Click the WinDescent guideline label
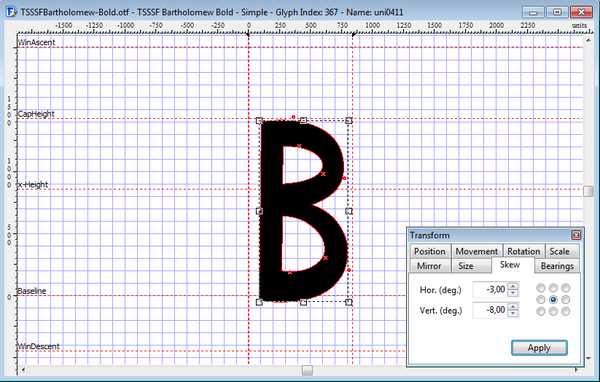The height and width of the screenshot is (382, 600). (x=39, y=346)
